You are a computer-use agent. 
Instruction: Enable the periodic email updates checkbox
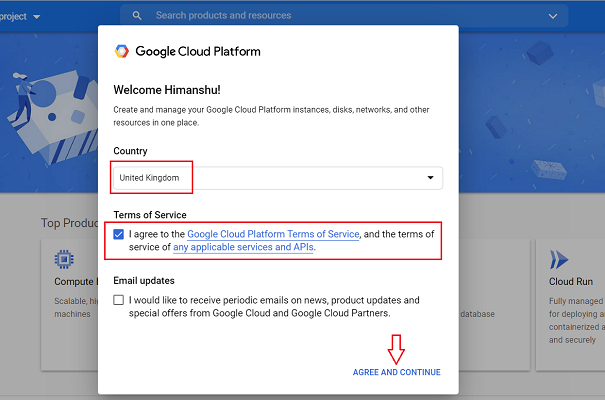pos(118,300)
